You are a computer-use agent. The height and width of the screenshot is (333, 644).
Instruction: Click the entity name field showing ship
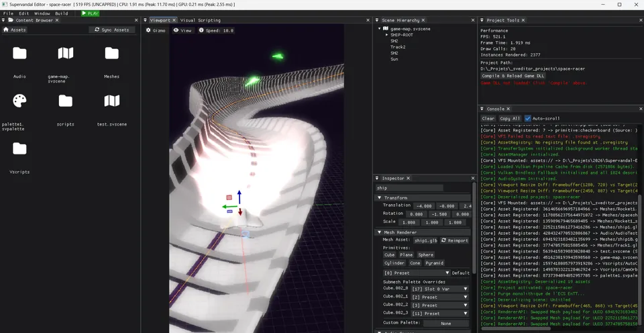coord(409,188)
